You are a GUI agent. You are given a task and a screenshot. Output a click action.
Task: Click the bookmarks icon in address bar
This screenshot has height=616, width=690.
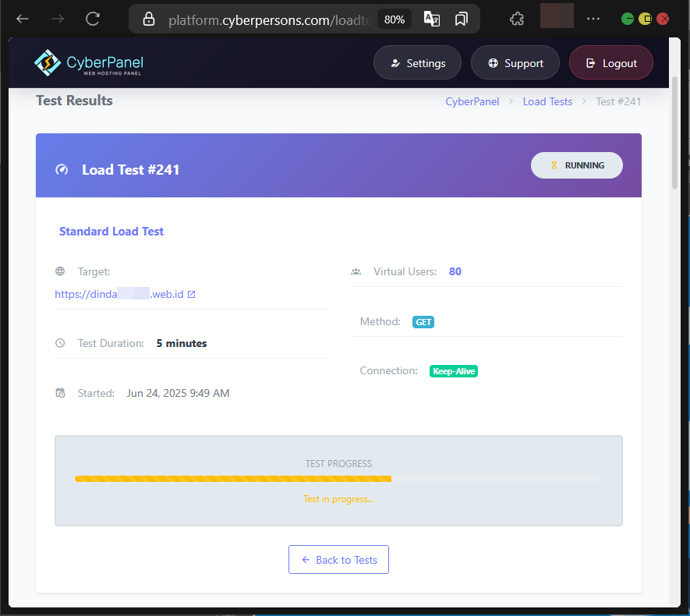(x=462, y=19)
